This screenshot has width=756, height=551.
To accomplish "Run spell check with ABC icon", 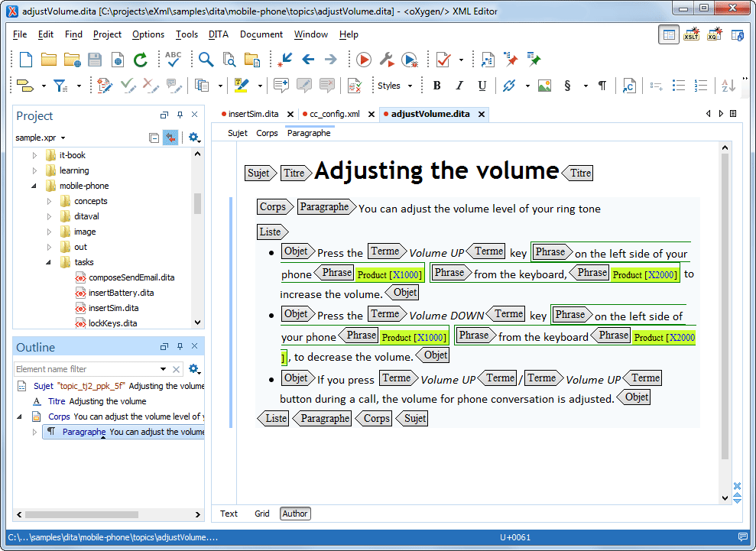I will 173,60.
